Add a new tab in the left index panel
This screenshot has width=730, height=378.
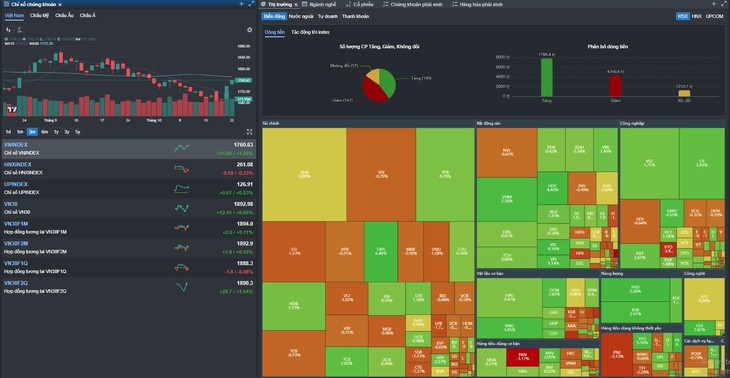click(242, 4)
